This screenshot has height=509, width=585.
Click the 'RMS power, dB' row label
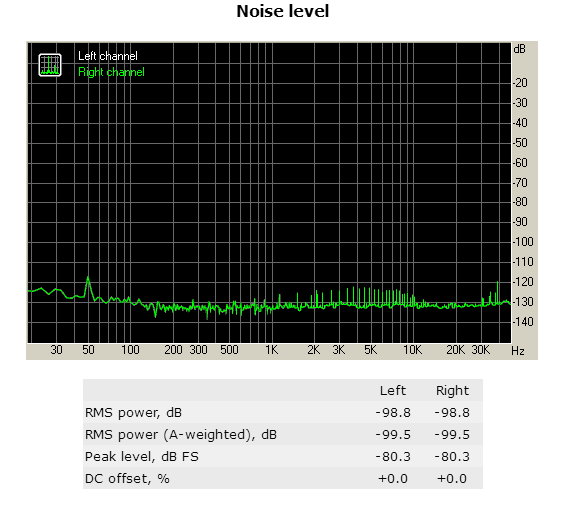tap(134, 413)
